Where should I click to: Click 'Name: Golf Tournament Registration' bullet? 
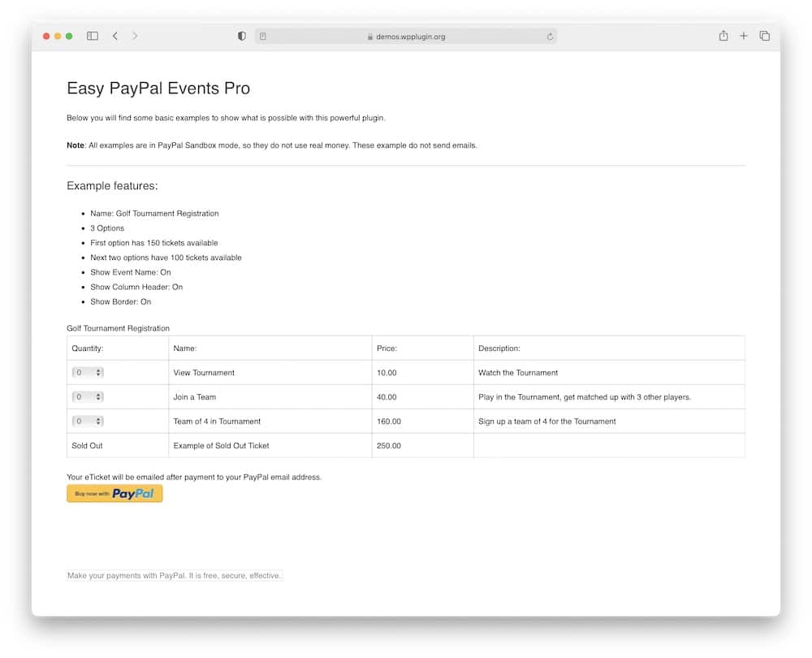(154, 214)
